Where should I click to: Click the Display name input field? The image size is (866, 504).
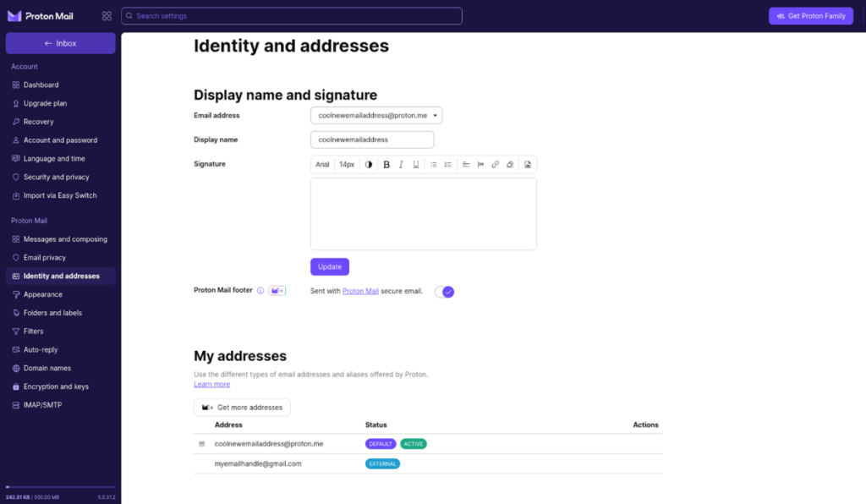[372, 140]
